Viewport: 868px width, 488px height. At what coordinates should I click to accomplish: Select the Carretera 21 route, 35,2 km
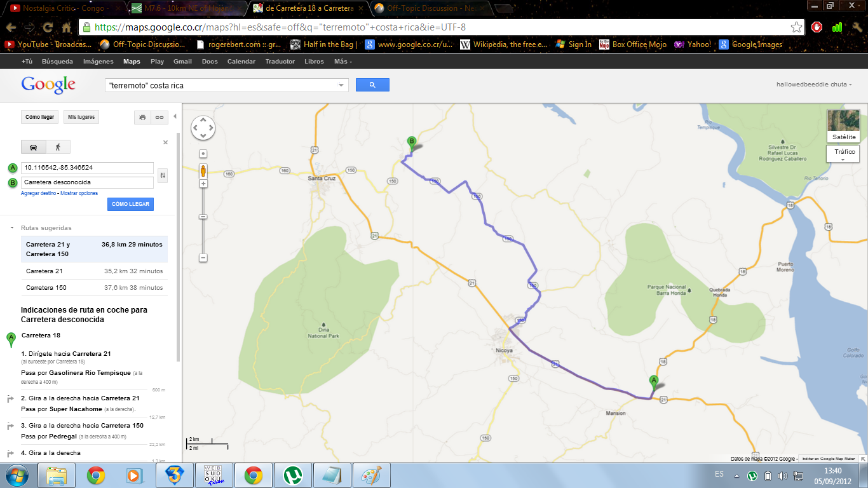coord(94,271)
